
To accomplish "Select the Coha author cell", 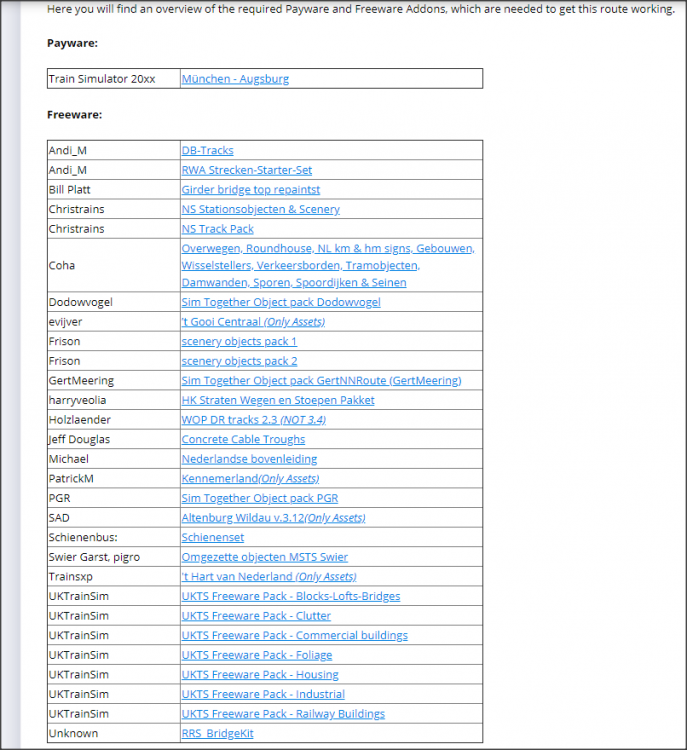I will point(114,265).
